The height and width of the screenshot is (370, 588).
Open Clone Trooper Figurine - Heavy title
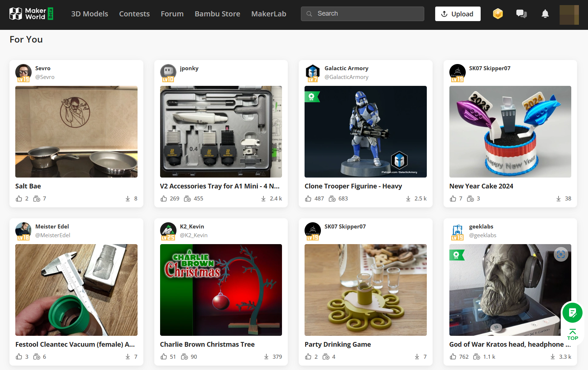[x=353, y=186]
